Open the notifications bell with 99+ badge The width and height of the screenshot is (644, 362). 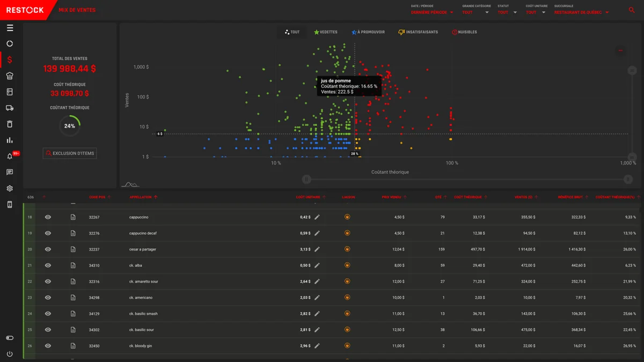coord(10,156)
